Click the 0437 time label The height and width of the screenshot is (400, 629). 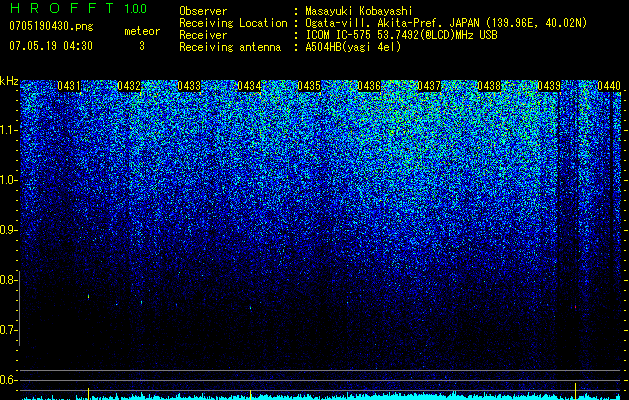429,86
